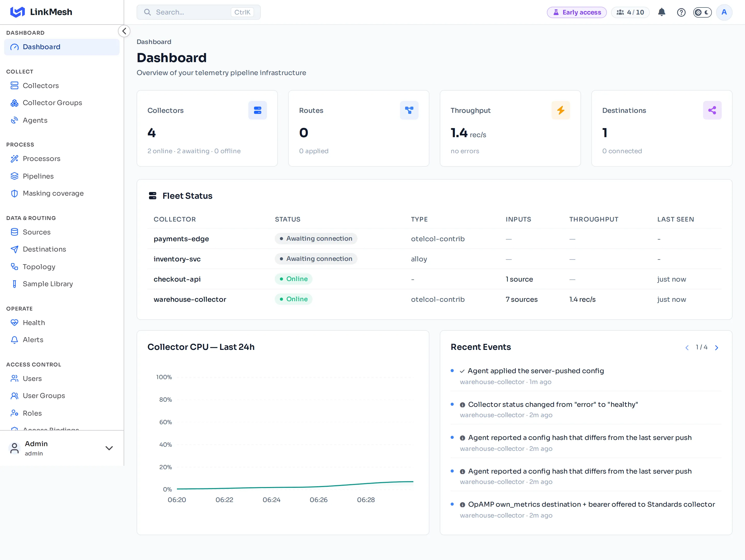Click the Agents sidebar icon
The width and height of the screenshot is (745, 560).
14,120
